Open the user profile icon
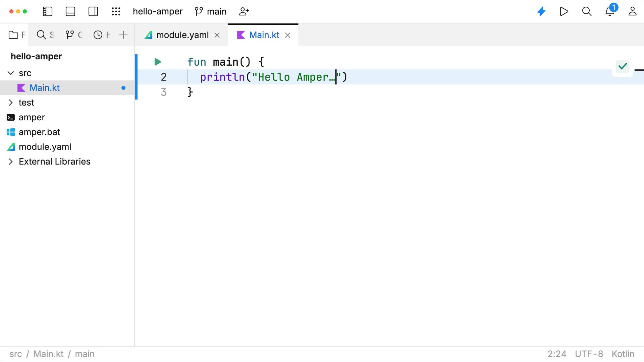644x362 pixels. [x=632, y=11]
